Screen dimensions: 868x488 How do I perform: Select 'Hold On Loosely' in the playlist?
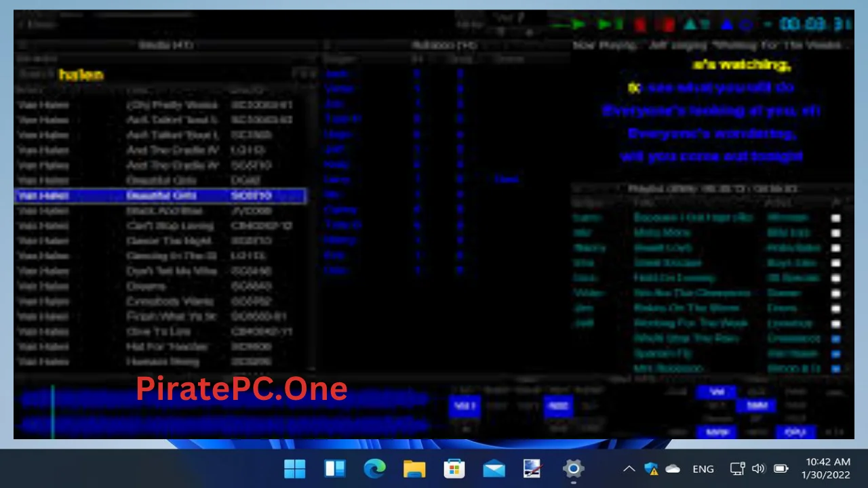pyautogui.click(x=674, y=279)
